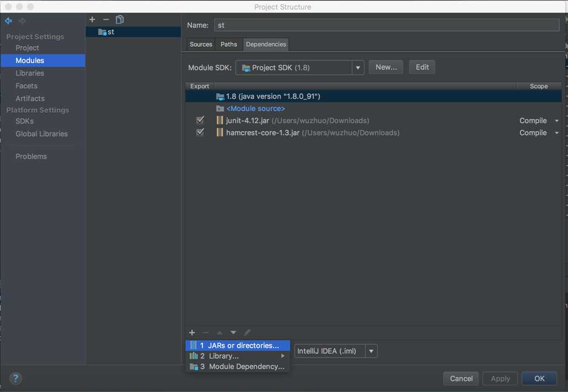Click the remove dependency minus icon
Screen dimensions: 568x392
click(x=206, y=332)
